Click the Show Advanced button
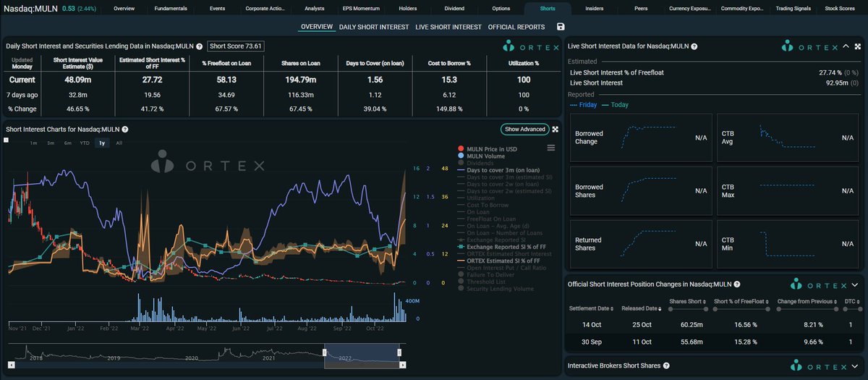 coord(524,130)
